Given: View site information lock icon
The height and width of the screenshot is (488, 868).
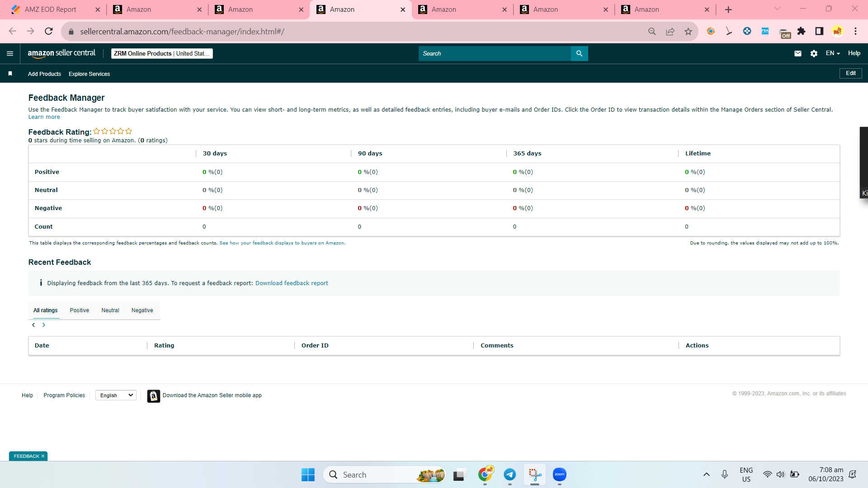Looking at the screenshot, I should (71, 32).
